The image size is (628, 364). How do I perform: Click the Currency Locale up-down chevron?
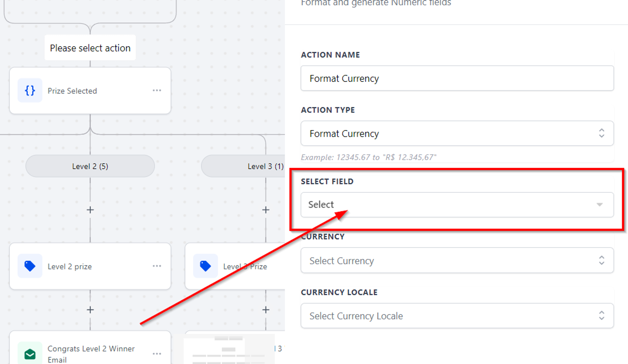601,316
